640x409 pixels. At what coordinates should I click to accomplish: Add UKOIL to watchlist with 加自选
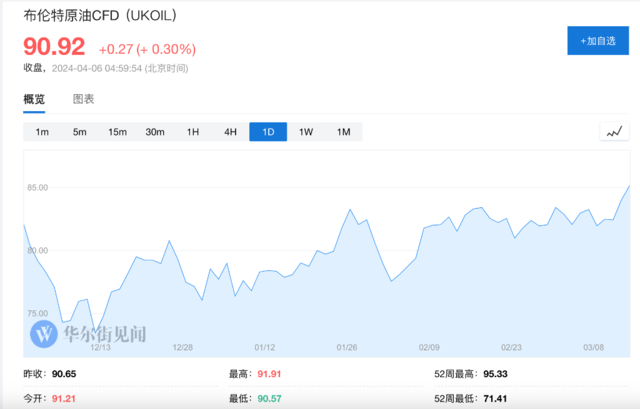tap(597, 41)
